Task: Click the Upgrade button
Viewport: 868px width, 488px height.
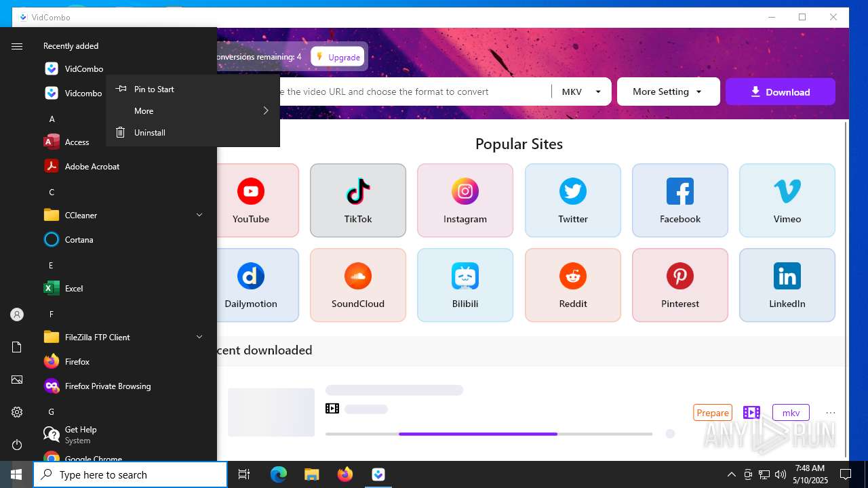Action: click(x=338, y=57)
